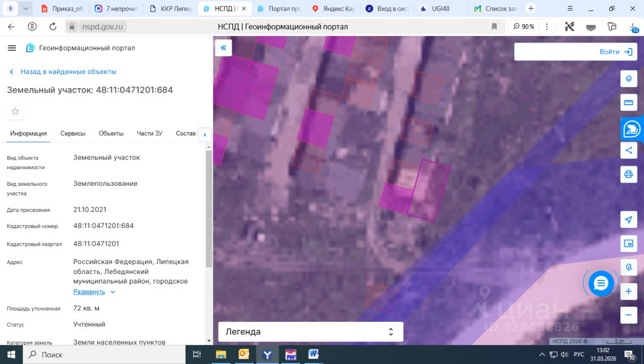Open File Explorer from the taskbar

point(221,354)
